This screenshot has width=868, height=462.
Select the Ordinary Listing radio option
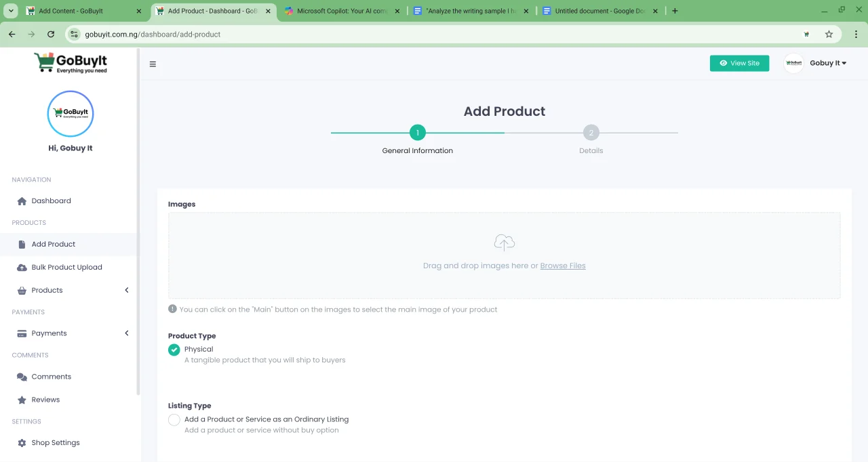(174, 420)
